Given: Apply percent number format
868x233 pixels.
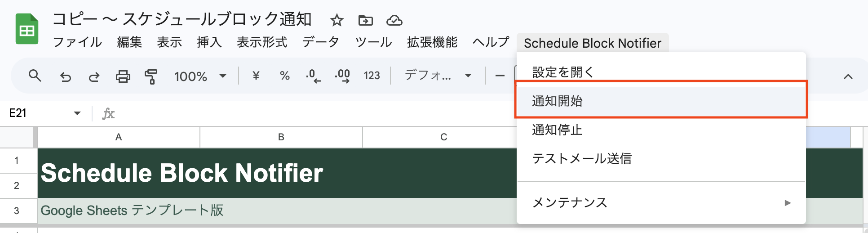Looking at the screenshot, I should 284,76.
